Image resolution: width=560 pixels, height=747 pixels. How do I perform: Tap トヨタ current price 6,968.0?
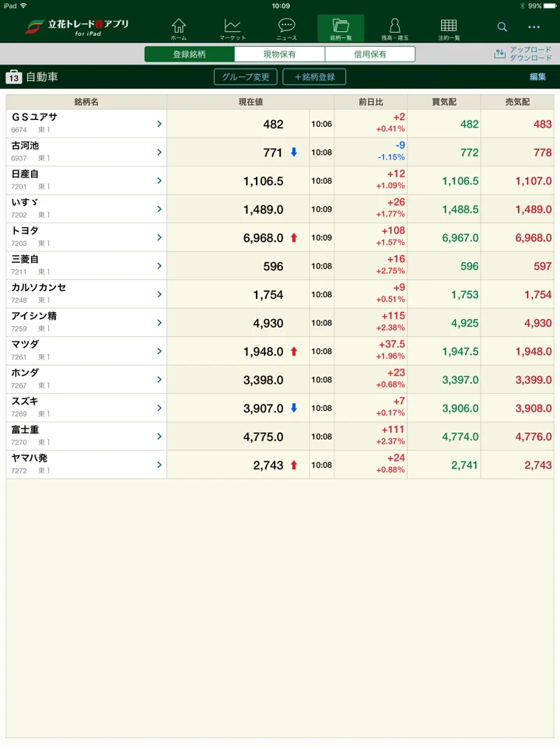coord(264,238)
